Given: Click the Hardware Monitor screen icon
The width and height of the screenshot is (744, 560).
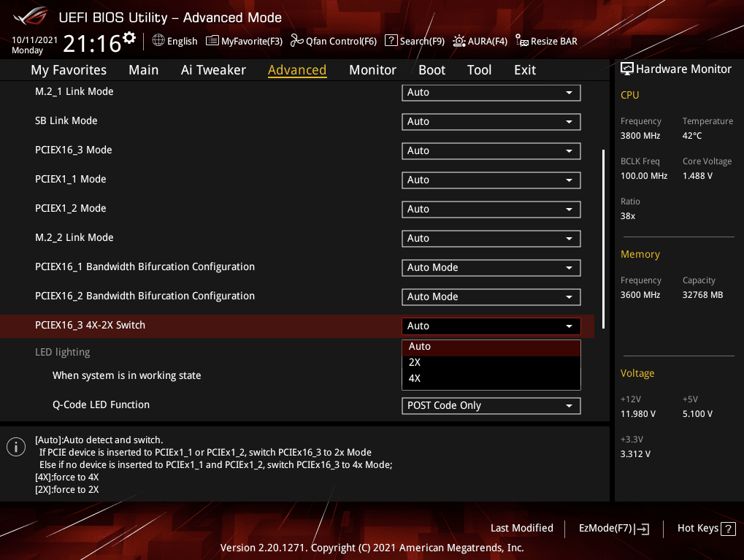Looking at the screenshot, I should pyautogui.click(x=626, y=69).
